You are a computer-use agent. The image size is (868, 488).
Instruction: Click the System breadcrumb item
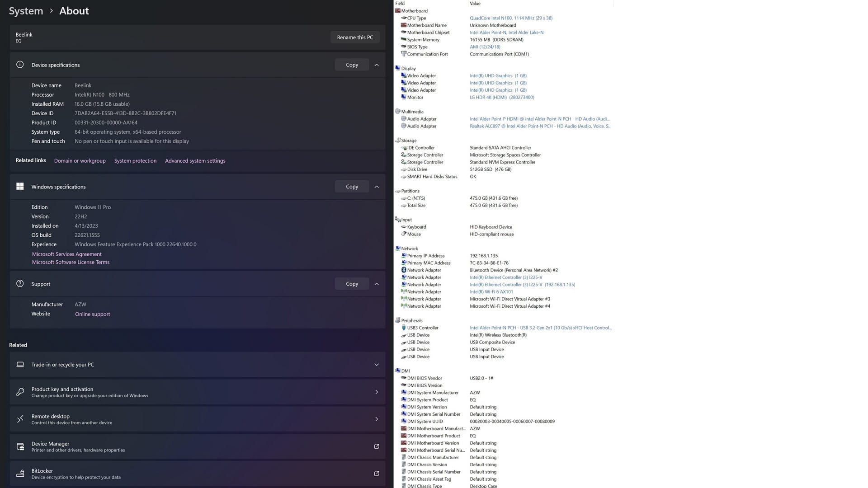(26, 11)
